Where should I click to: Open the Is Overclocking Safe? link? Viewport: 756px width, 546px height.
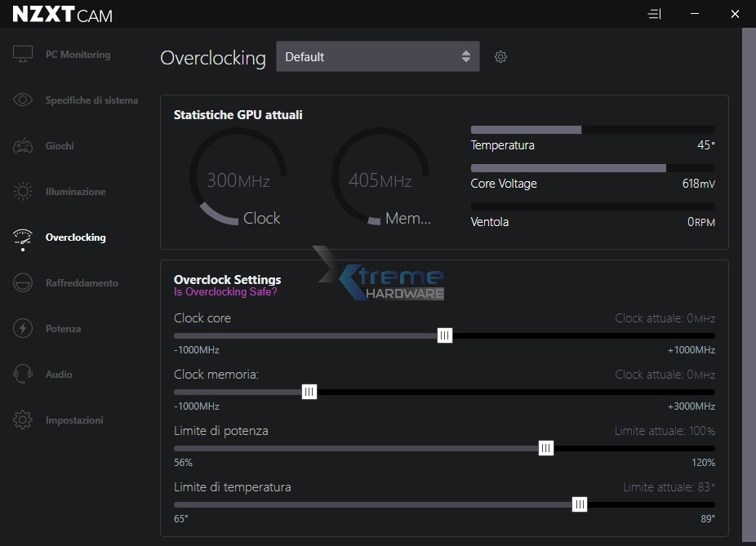coord(225,292)
